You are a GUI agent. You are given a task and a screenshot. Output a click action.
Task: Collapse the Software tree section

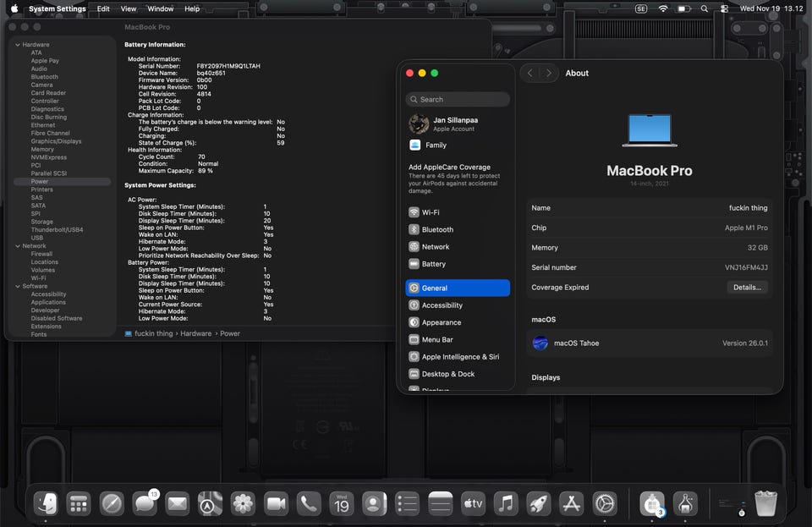pos(17,286)
